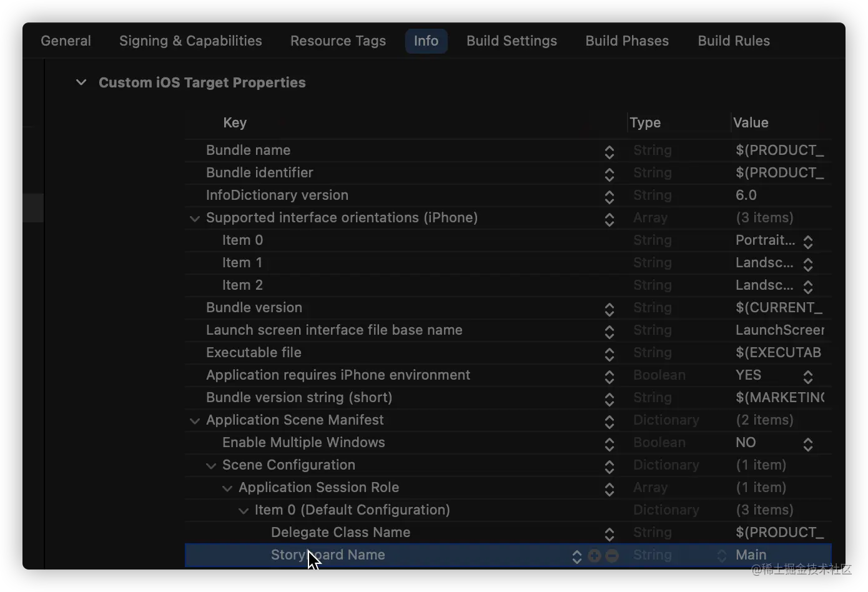868x592 pixels.
Task: Click the minus icon on Storyboard Name row
Action: 612,556
